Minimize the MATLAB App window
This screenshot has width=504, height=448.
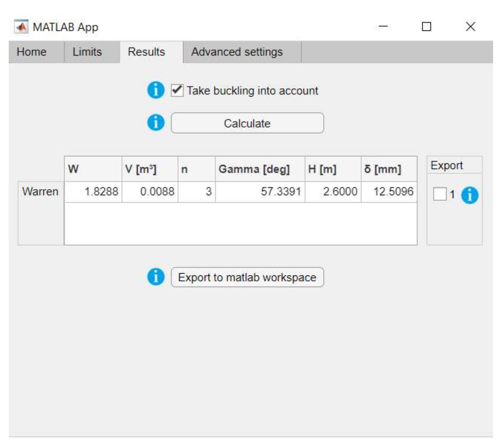pos(383,26)
